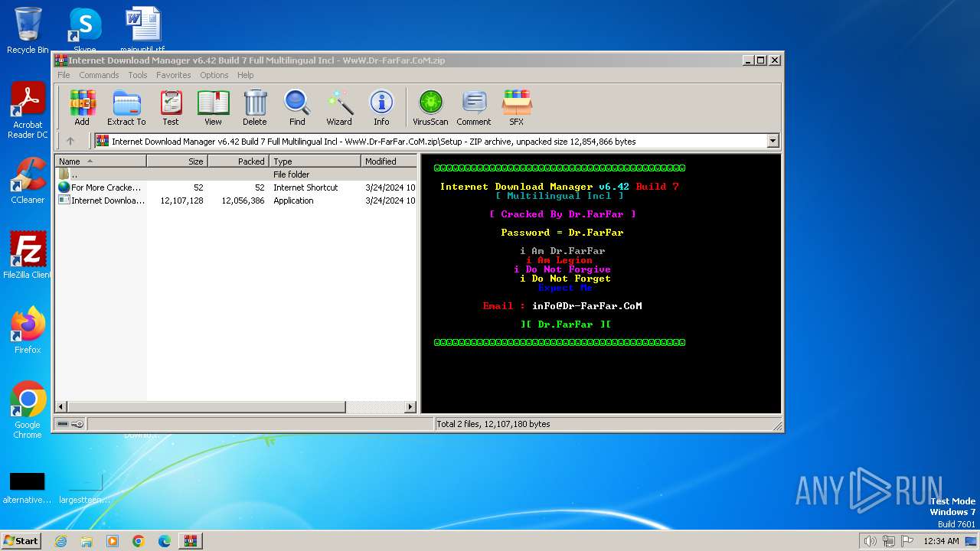Open the FileZilla Client desktop icon
This screenshot has height=551, width=980.
click(28, 255)
